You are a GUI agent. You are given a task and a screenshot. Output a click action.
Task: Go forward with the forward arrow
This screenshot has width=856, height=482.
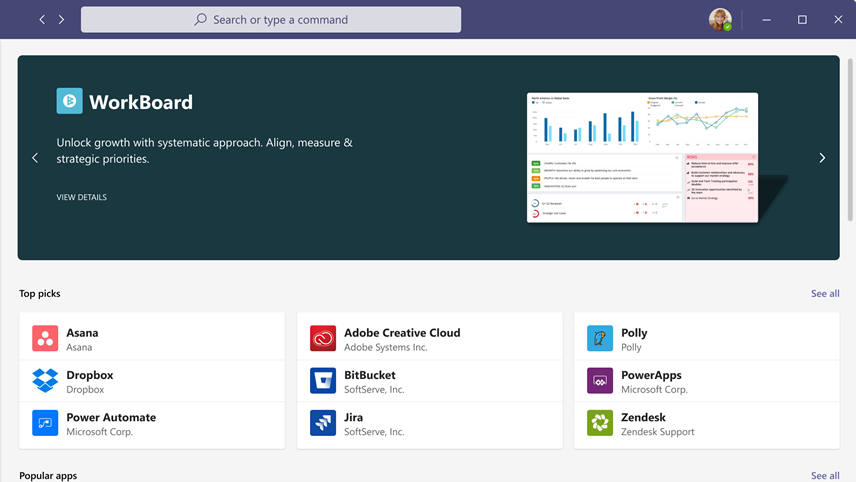[61, 20]
